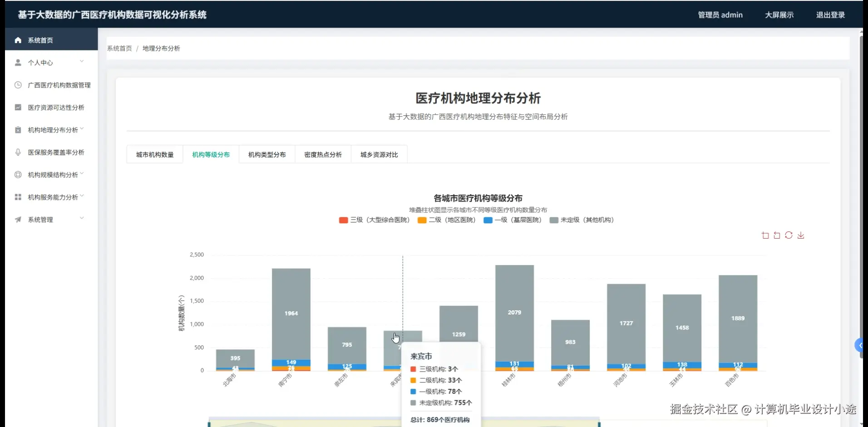Switch to the 城市机构数量 tab
Viewport: 868px width, 427px height.
(155, 154)
